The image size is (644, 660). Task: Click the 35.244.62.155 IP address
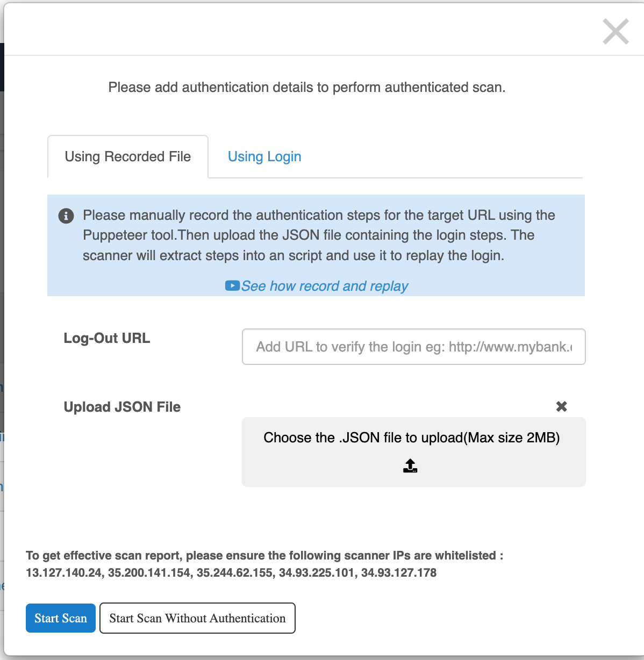(x=234, y=573)
